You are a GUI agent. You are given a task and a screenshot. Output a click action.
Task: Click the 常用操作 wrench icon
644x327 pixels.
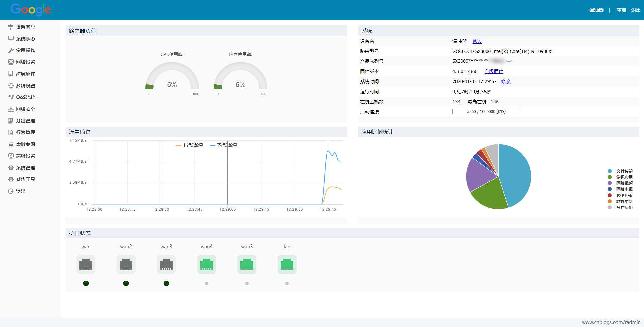click(11, 50)
